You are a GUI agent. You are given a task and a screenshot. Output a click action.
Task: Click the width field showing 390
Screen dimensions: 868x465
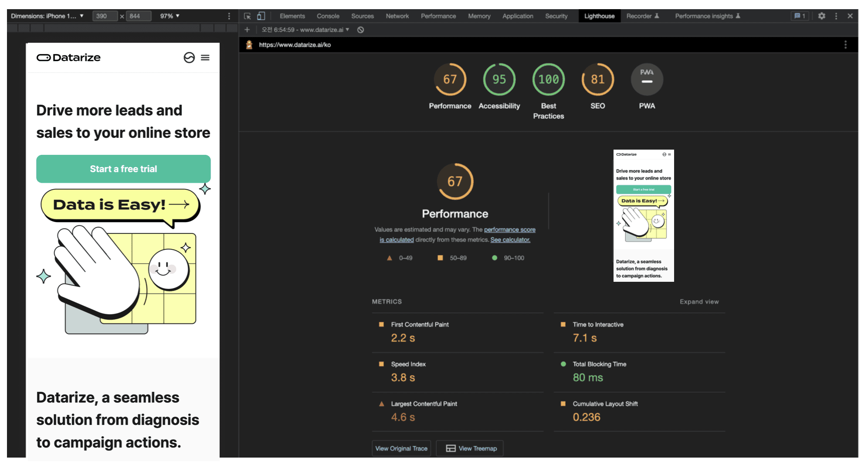click(105, 16)
